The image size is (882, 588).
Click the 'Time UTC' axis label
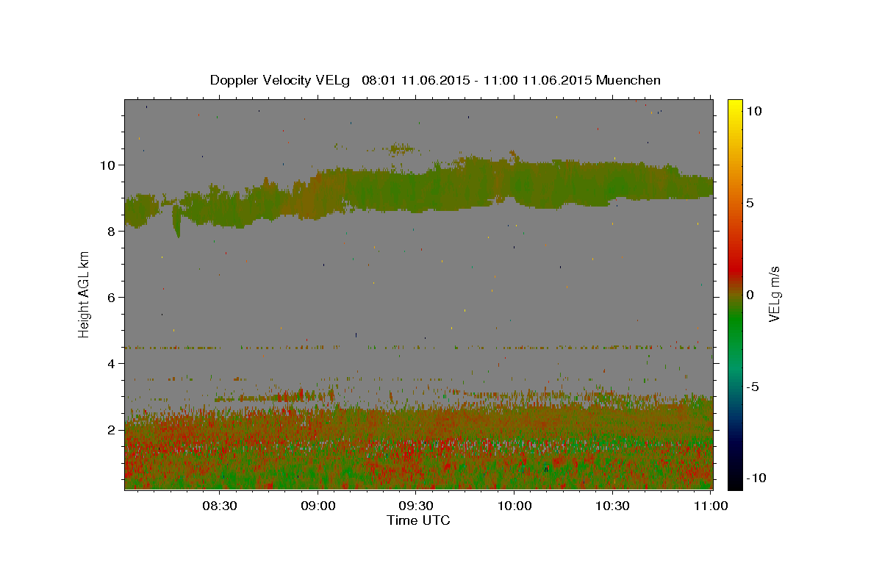coord(418,520)
